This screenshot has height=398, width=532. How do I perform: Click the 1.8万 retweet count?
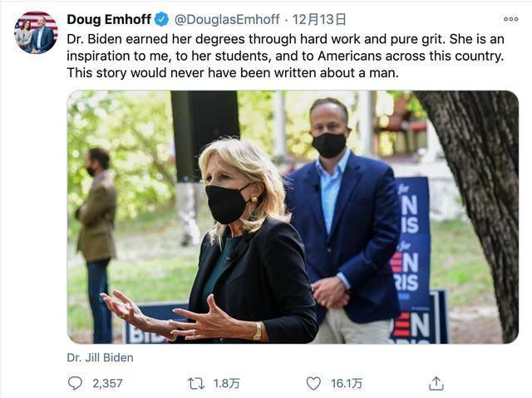[x=227, y=383]
